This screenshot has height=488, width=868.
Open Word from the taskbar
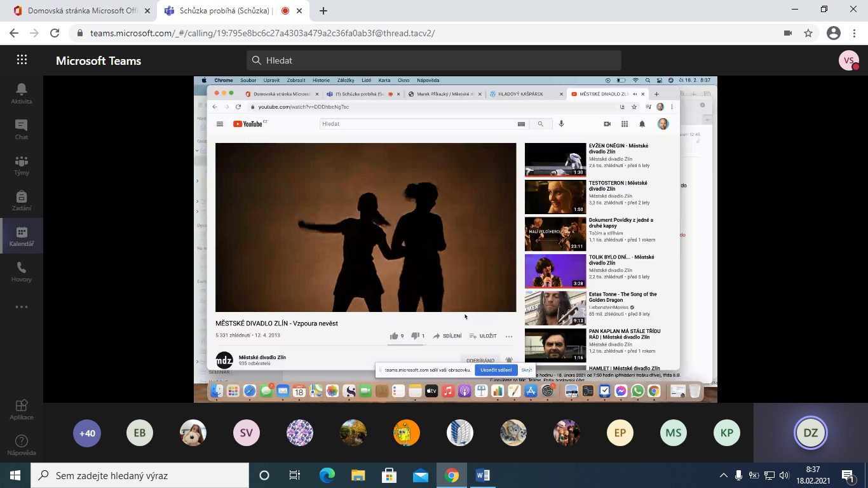point(482,475)
